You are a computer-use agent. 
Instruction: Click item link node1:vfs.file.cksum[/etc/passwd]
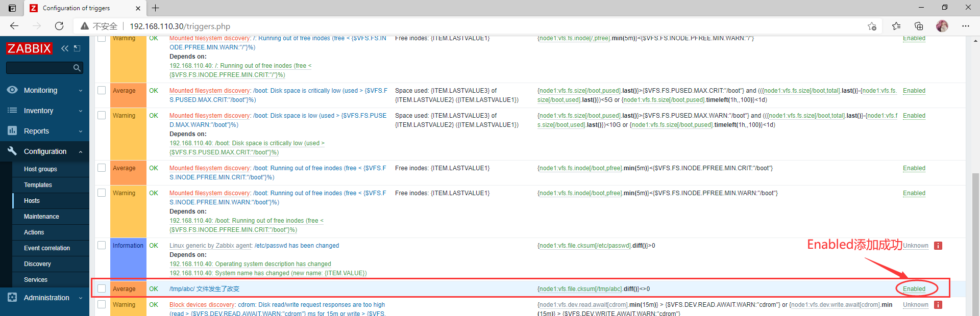pos(584,246)
